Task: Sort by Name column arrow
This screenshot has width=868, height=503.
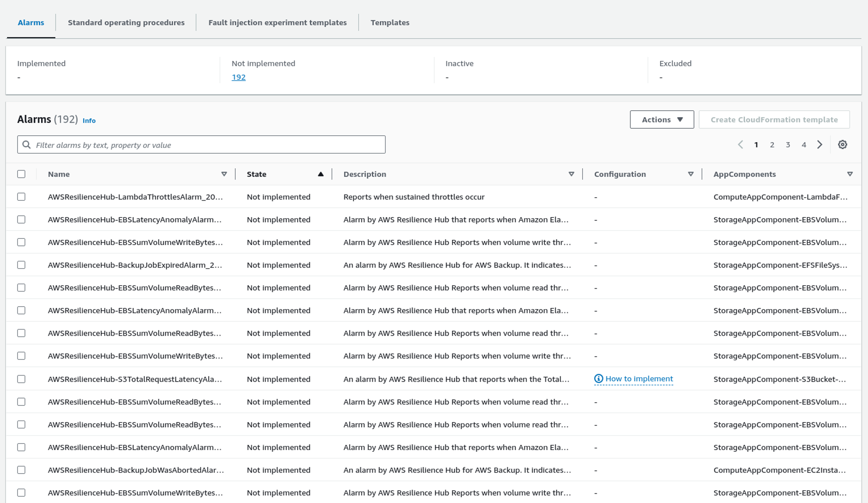Action: tap(224, 174)
